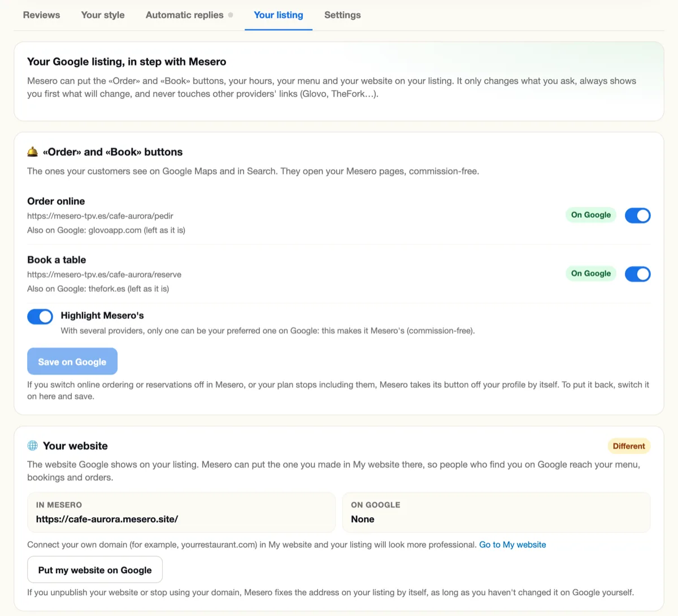678x616 pixels.
Task: Toggle the Book a table switch
Action: pos(638,274)
